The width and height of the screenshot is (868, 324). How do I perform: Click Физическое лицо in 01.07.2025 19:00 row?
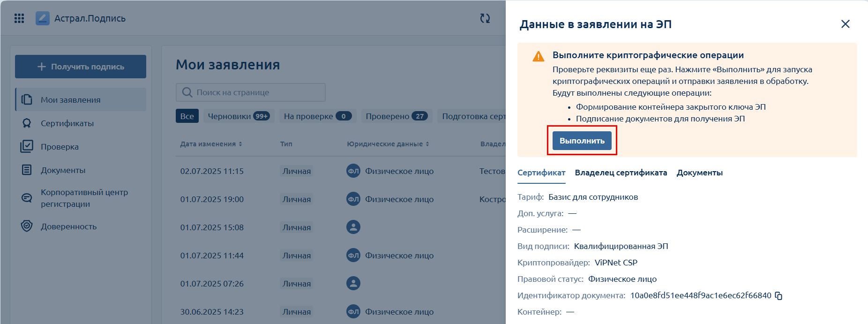399,199
